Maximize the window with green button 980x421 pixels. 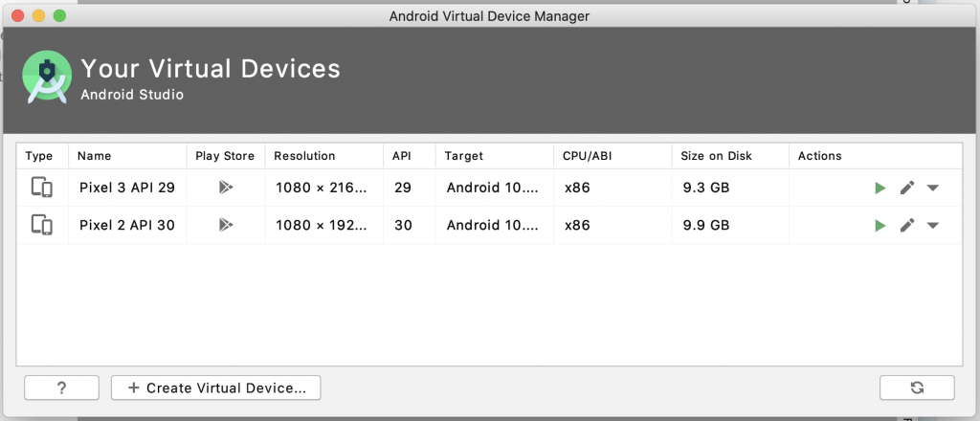tap(59, 15)
